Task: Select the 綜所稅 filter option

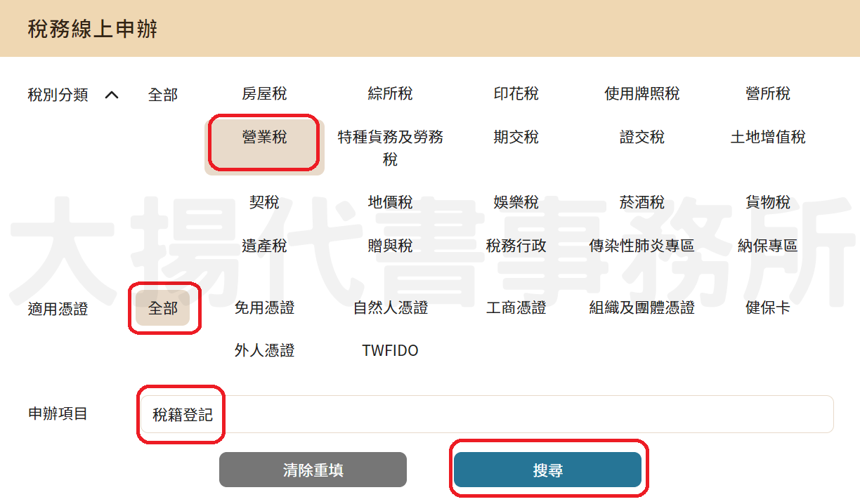Action: pos(390,94)
